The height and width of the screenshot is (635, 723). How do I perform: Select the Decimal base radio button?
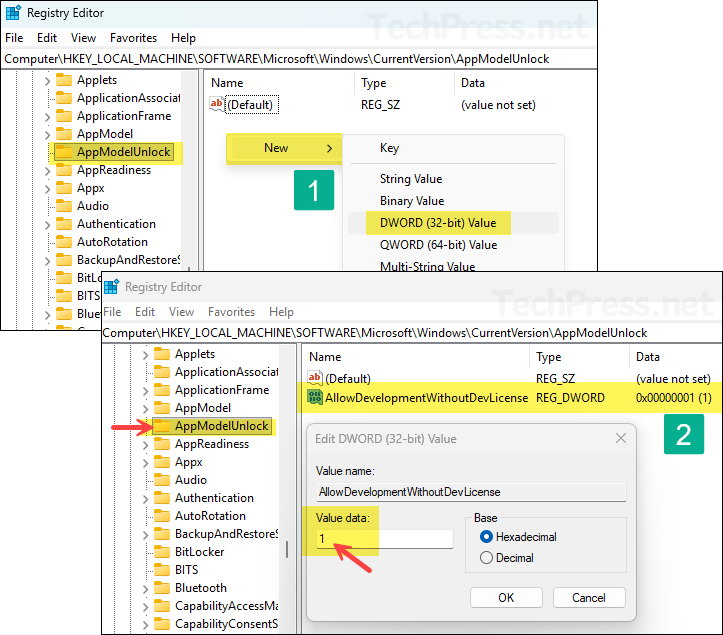click(x=486, y=558)
